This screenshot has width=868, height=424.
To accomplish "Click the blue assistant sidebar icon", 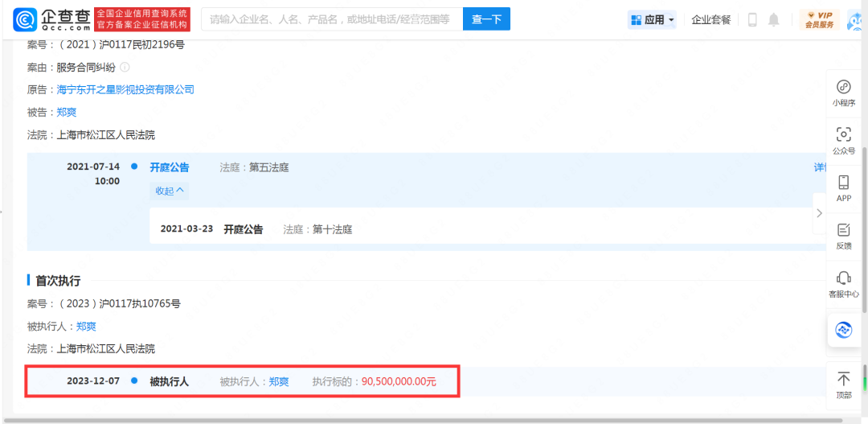I will [x=843, y=331].
